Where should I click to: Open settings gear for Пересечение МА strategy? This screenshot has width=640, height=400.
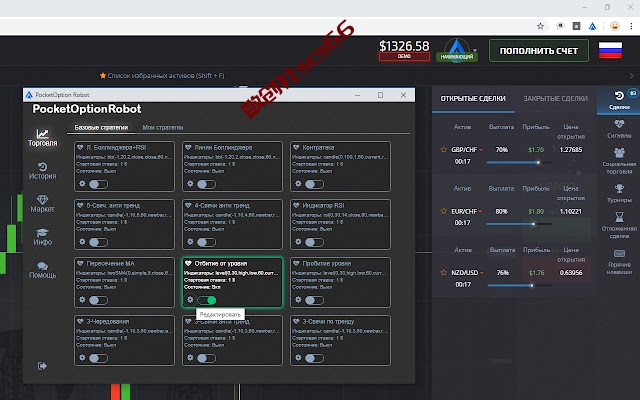point(82,300)
